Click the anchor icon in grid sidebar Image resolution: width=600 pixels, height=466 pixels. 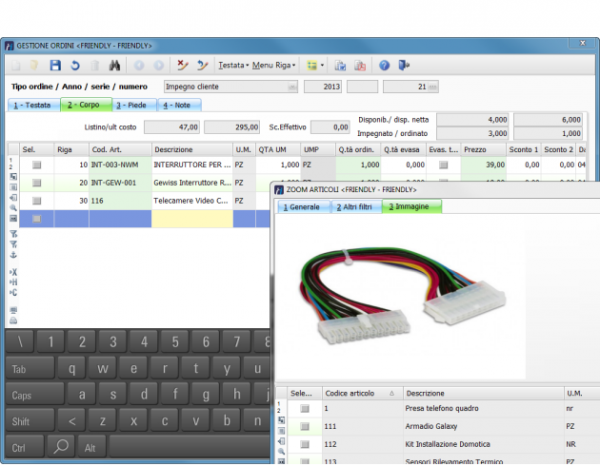[x=13, y=253]
